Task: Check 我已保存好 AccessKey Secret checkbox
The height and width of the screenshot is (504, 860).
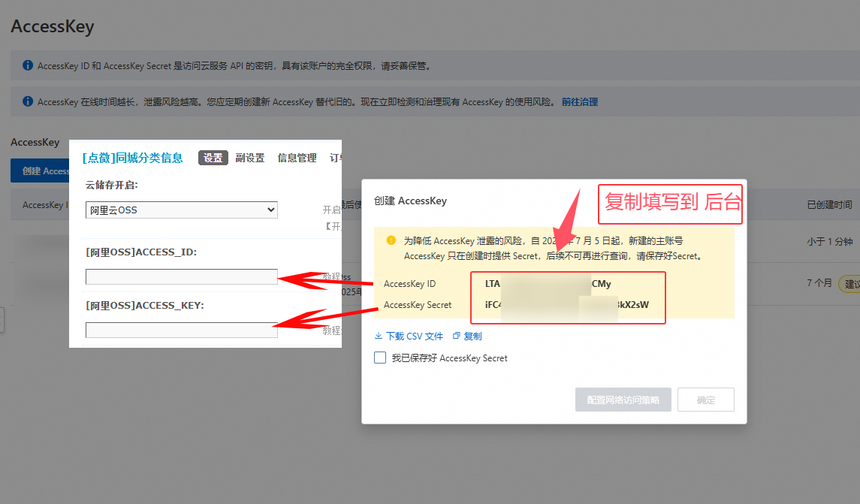Action: click(380, 358)
